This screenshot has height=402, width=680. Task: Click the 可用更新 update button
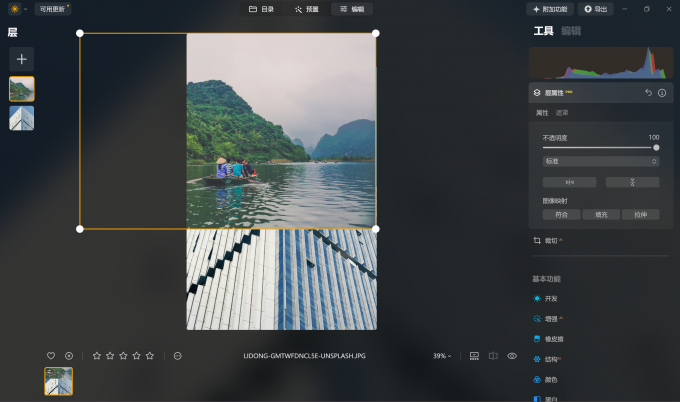[53, 9]
